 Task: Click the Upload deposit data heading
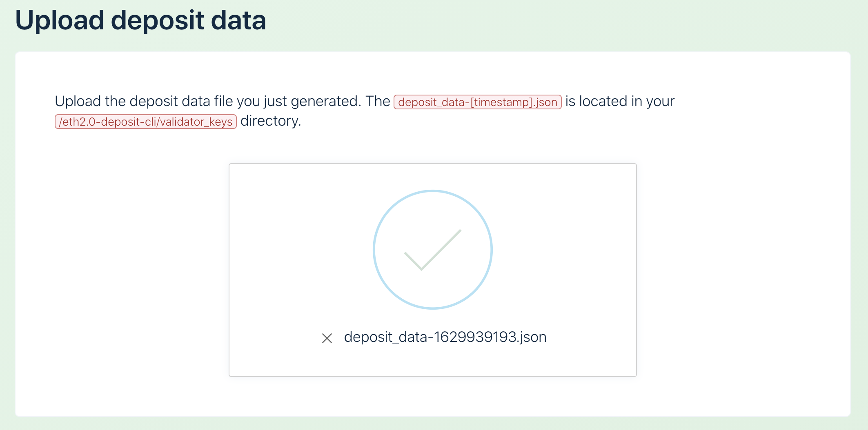[x=140, y=20]
